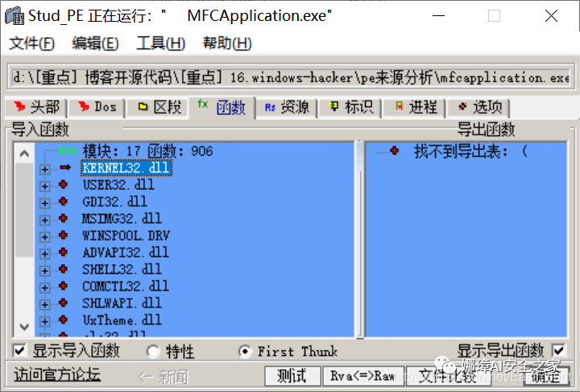The height and width of the screenshot is (392, 580).
Task: Click the 新闻 label near the bottom
Action: tap(163, 378)
